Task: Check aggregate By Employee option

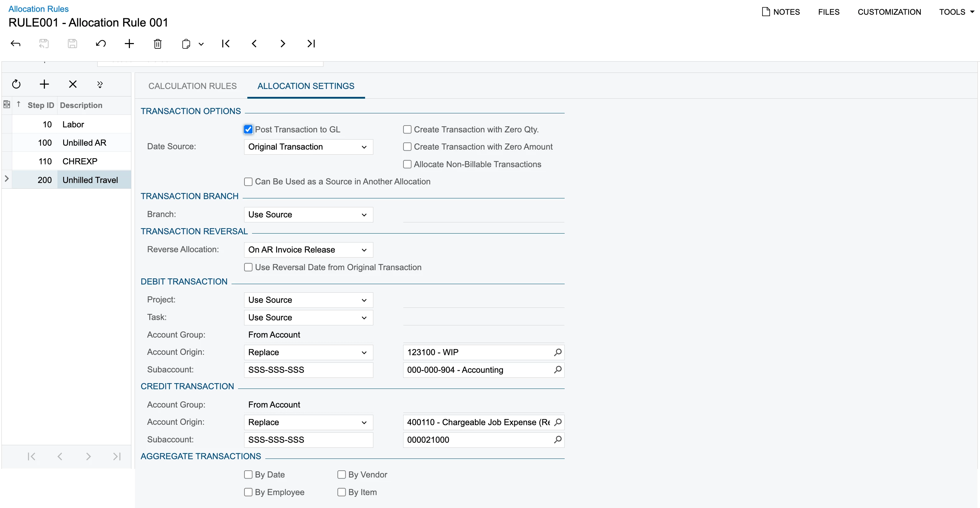Action: point(248,492)
